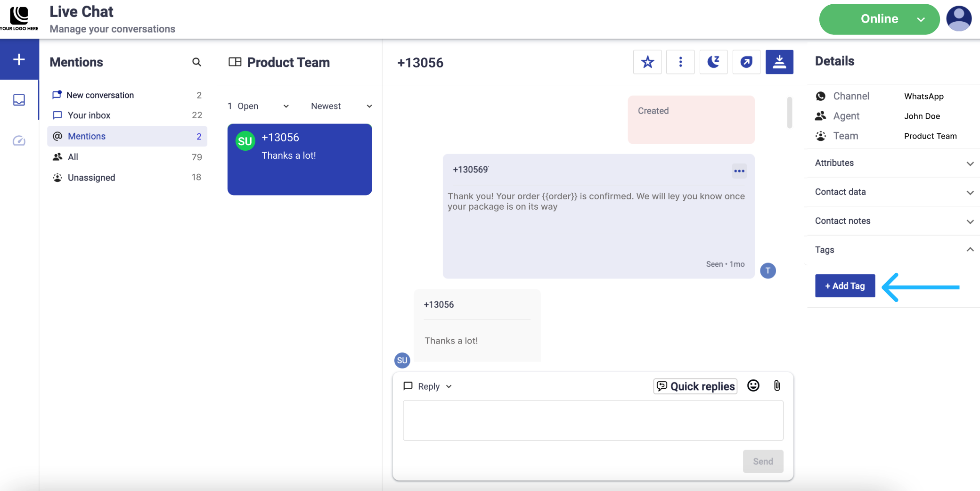Expand the Contact data section

click(894, 192)
